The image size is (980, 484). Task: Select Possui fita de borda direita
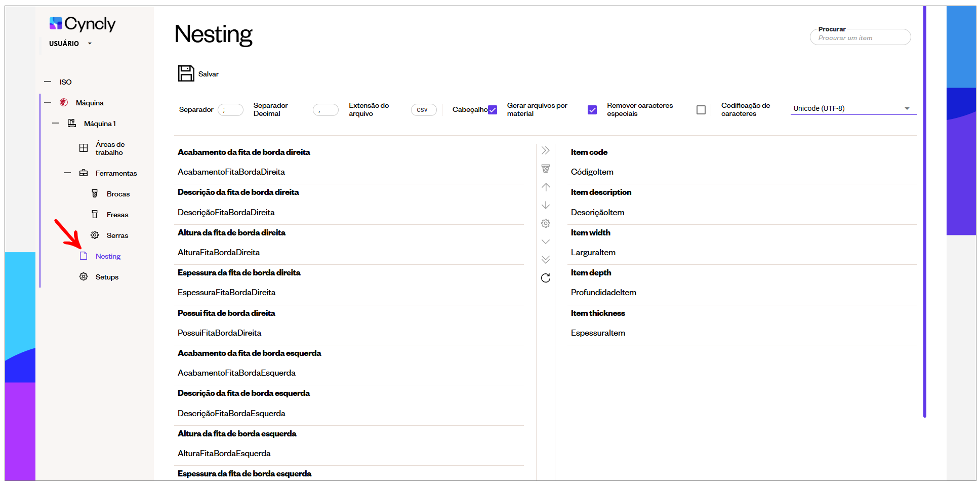(x=226, y=313)
